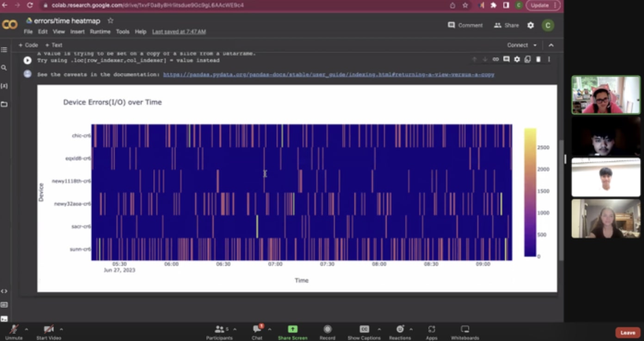Open the variables inspector in left sidebar

[x=4, y=86]
